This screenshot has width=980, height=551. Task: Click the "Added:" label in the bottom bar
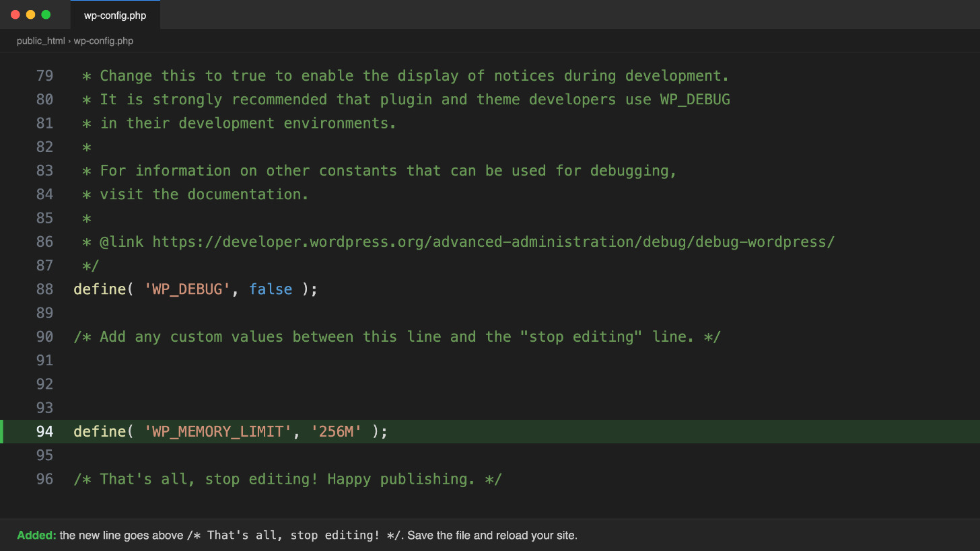[x=36, y=536]
